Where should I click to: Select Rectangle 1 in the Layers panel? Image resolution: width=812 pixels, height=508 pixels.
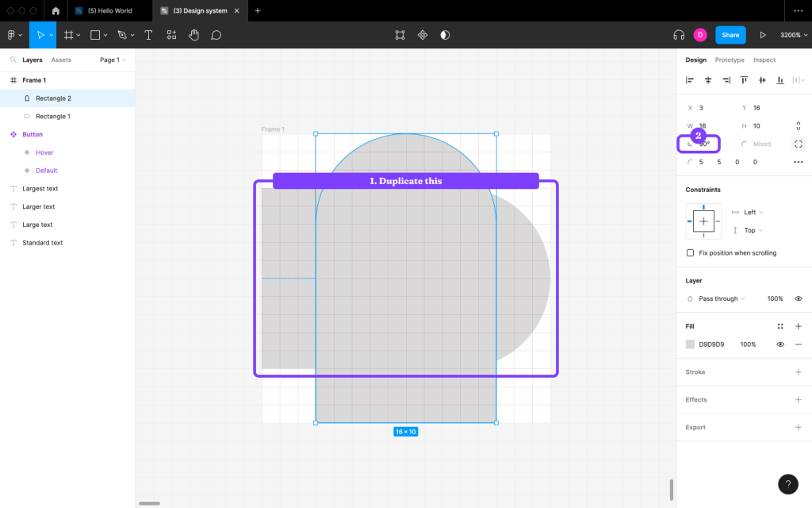click(54, 116)
